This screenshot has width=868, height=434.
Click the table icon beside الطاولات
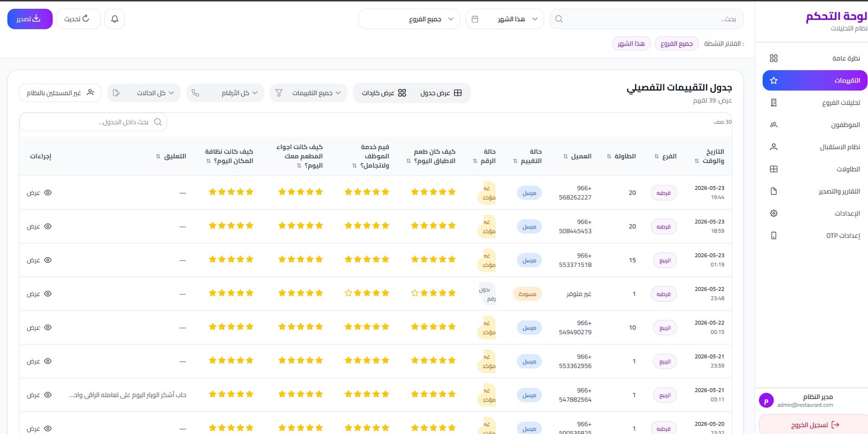(774, 169)
